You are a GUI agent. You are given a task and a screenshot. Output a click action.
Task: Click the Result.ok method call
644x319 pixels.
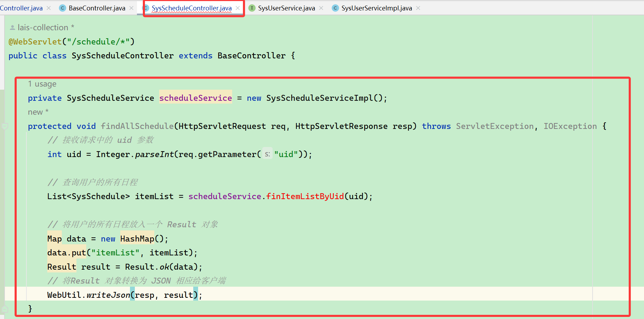147,267
